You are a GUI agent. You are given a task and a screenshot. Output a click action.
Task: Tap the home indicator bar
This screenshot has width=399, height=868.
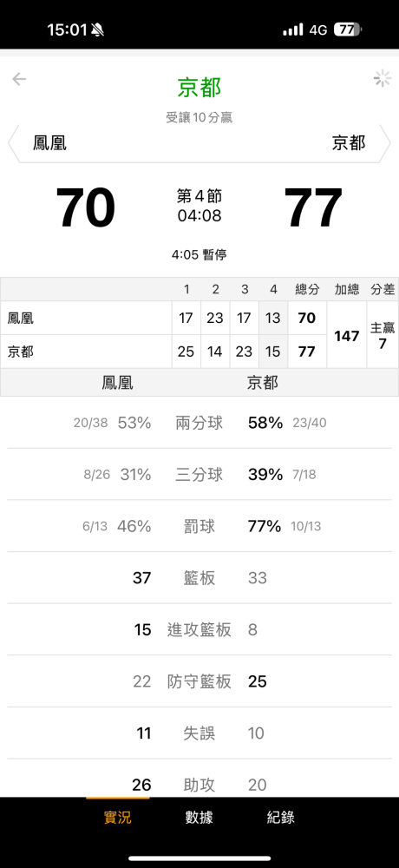point(199,858)
